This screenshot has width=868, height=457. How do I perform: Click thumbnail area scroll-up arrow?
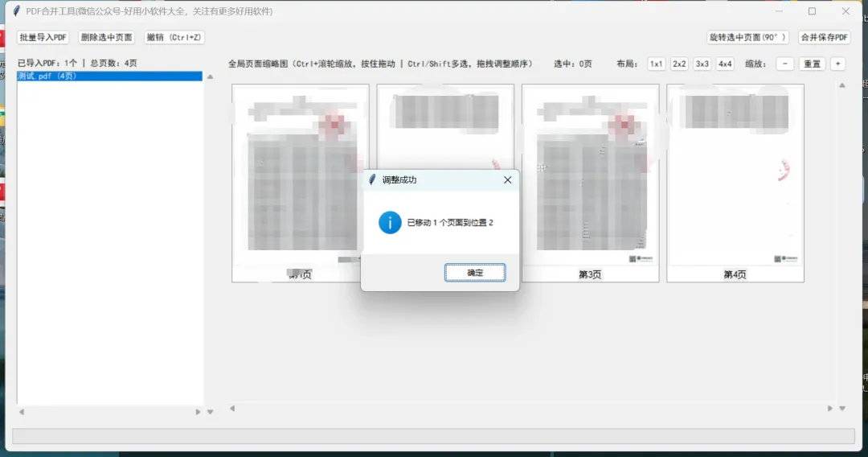tap(842, 85)
